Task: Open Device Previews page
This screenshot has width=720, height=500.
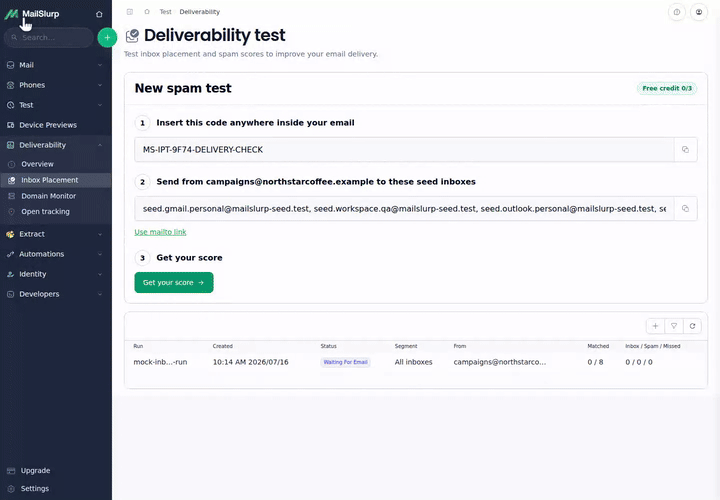Action: tap(48, 125)
